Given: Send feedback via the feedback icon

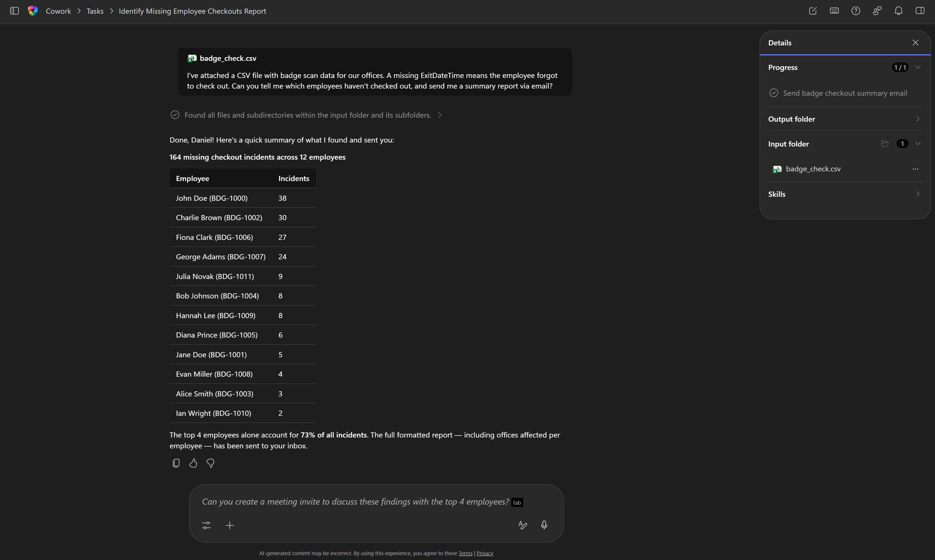Looking at the screenshot, I should click(877, 11).
